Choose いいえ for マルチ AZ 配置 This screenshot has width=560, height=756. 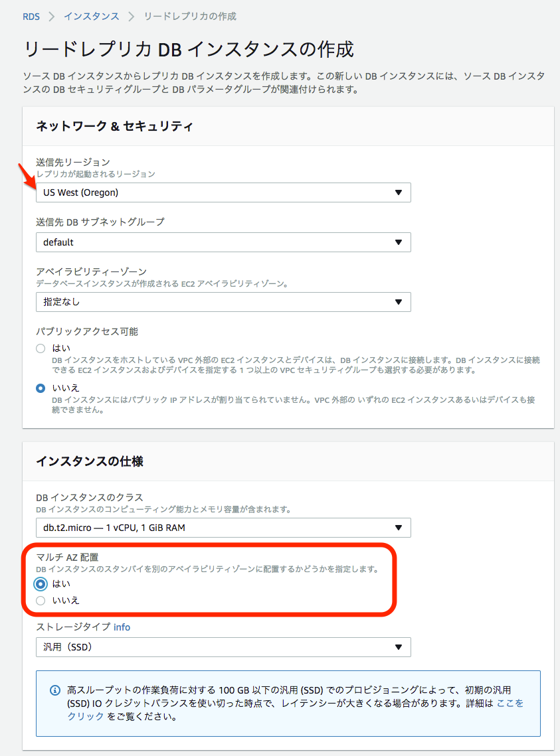[41, 600]
